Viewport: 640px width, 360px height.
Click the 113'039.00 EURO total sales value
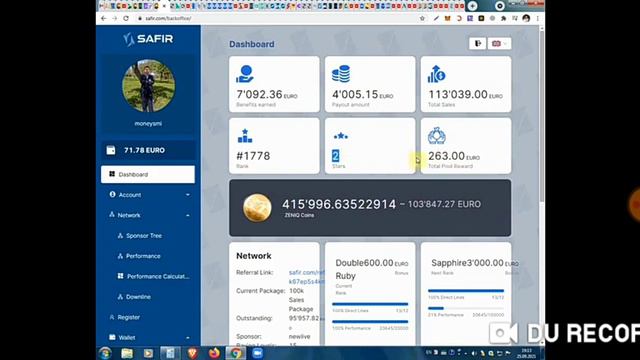pos(465,94)
